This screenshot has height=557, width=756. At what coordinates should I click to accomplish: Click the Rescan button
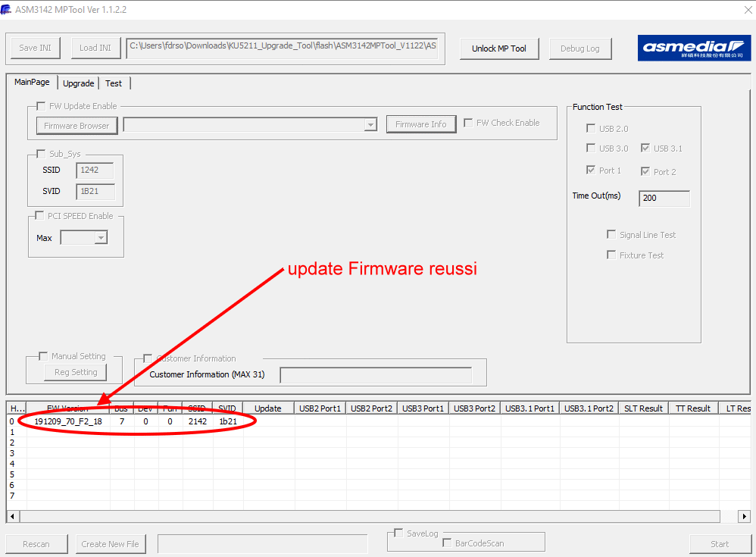36,544
